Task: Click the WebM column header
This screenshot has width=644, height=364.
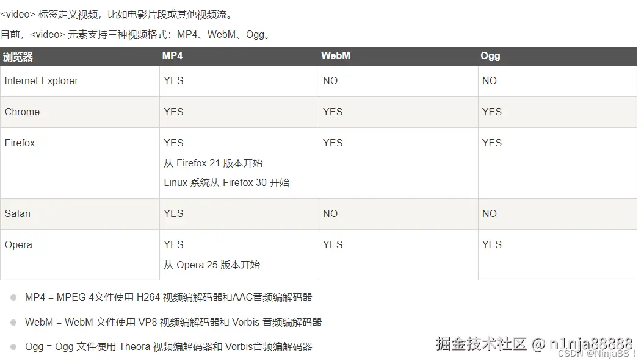Action: (x=336, y=56)
